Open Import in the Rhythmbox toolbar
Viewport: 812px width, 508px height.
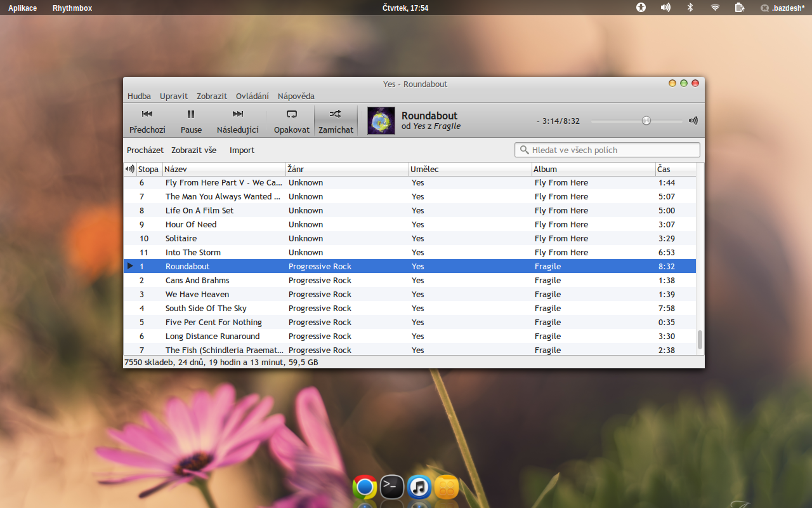click(x=242, y=150)
